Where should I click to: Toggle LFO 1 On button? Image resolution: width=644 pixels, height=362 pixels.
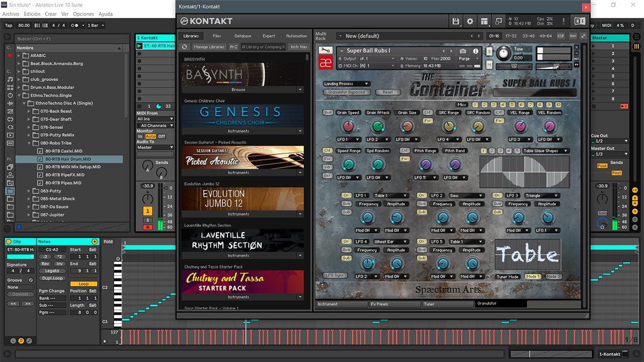pos(346,196)
